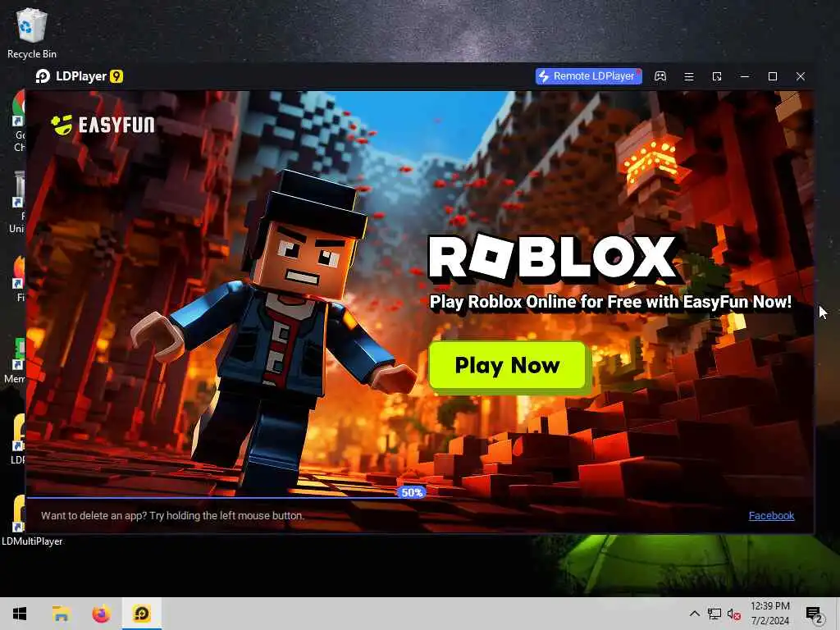
Task: Click 'Play Roblox Online for Free' tagline
Action: tap(610, 302)
